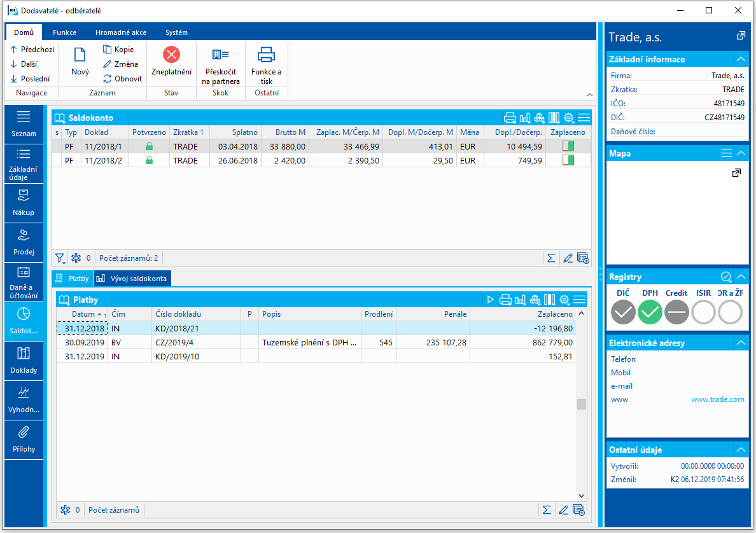Click the Zneplatnění red cross icon
This screenshot has height=533, width=756.
[x=171, y=55]
